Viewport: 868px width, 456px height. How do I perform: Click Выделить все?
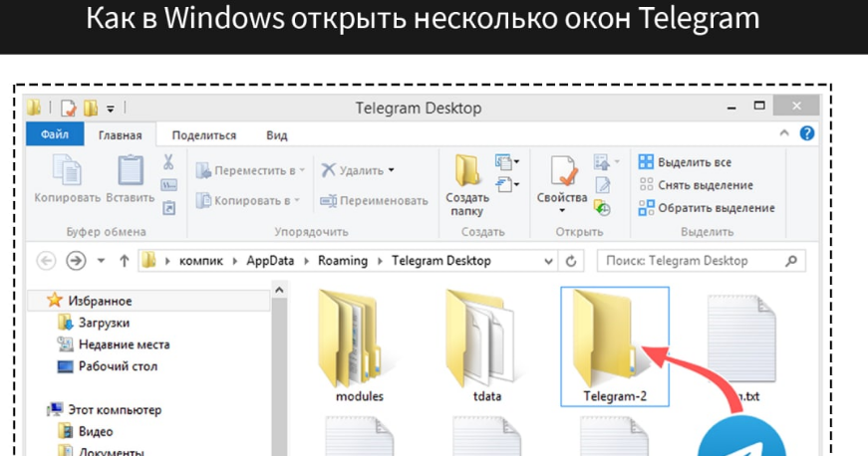[x=685, y=162]
